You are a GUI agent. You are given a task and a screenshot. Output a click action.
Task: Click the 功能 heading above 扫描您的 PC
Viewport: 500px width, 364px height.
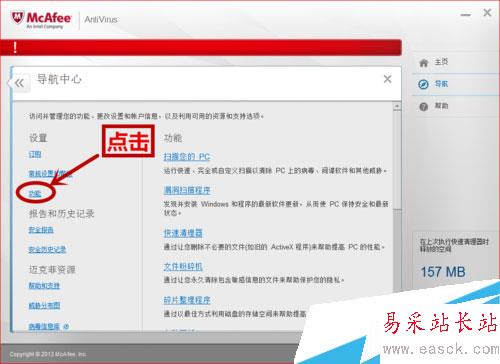pos(173,138)
